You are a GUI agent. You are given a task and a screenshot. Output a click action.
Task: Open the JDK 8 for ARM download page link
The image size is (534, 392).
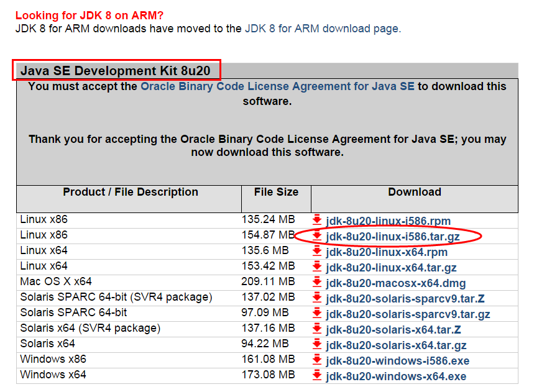coord(323,29)
